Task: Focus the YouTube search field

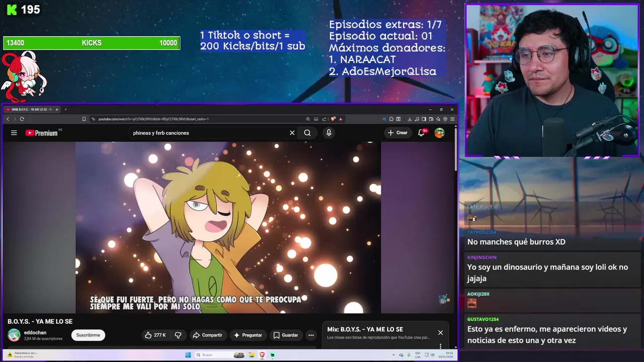Action: coord(209,133)
